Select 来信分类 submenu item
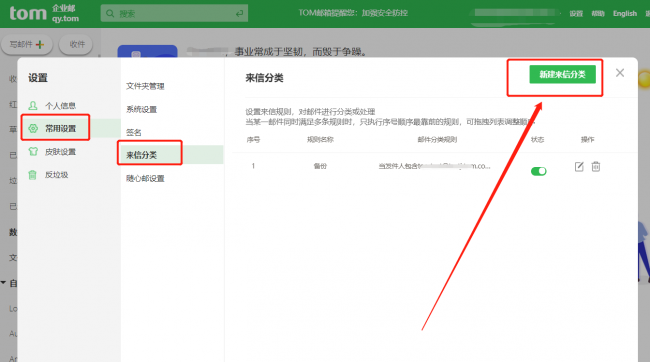This screenshot has width=650, height=362. [x=141, y=155]
